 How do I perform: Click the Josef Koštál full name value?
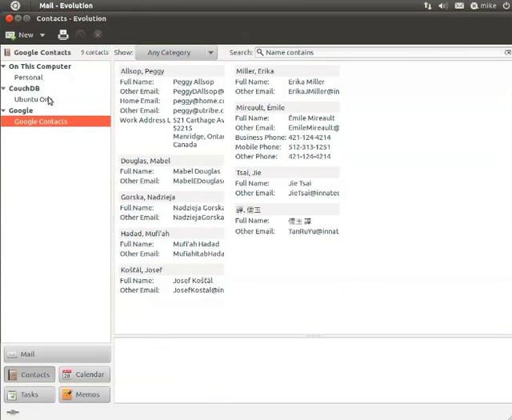tap(193, 281)
